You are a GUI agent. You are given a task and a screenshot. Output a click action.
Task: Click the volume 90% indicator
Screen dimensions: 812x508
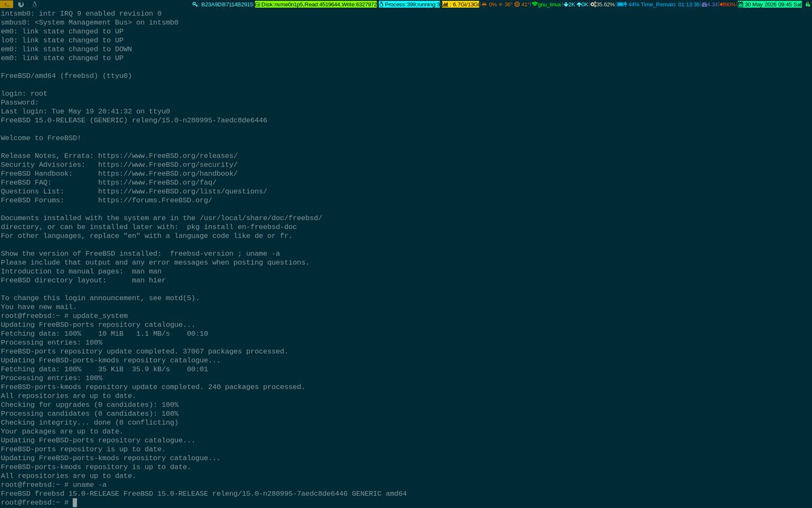(x=727, y=5)
